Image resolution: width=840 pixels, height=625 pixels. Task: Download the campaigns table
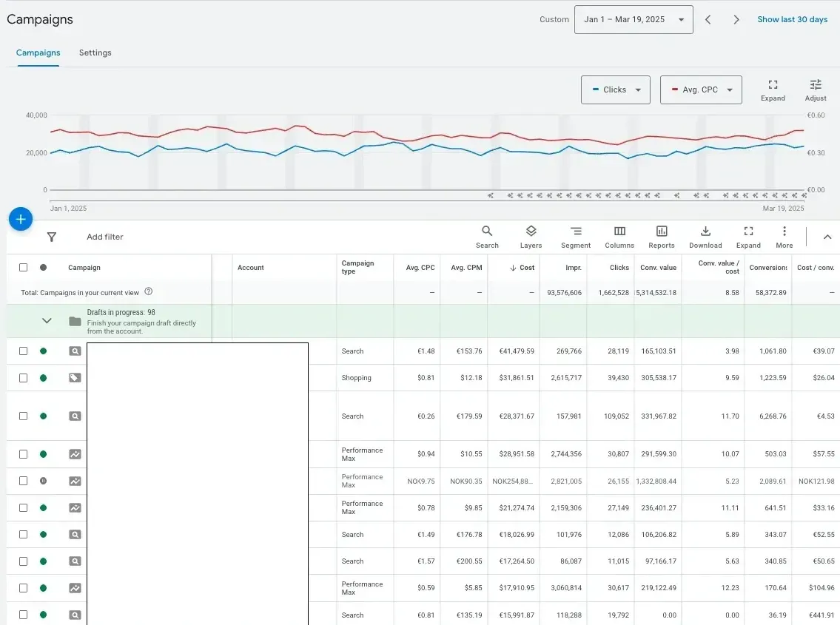pos(705,237)
